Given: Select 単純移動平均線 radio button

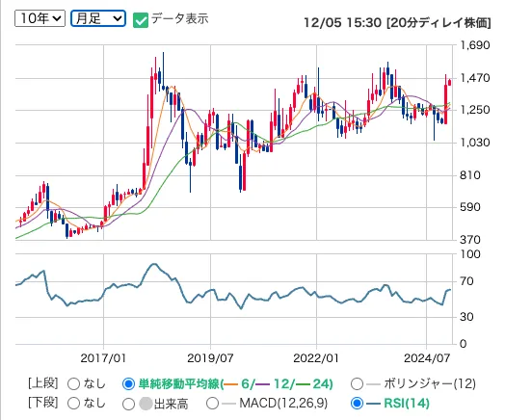Looking at the screenshot, I should click(128, 384).
